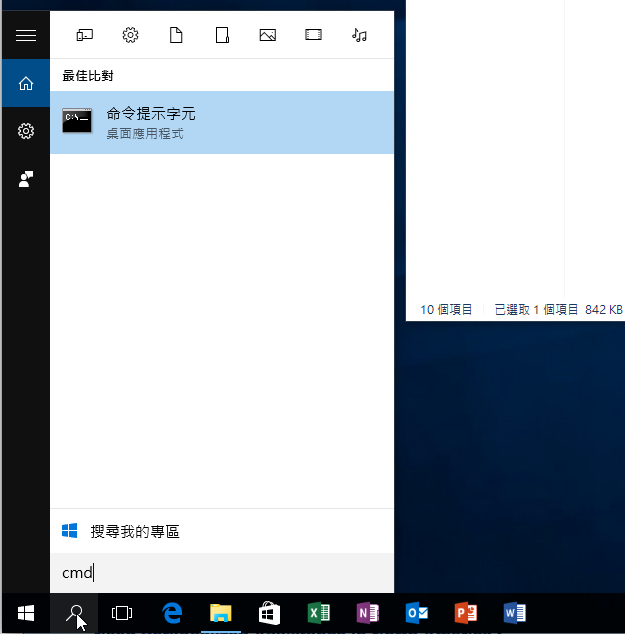This screenshot has height=634, width=625.
Task: Open Task View on the taskbar
Action: coord(122,613)
